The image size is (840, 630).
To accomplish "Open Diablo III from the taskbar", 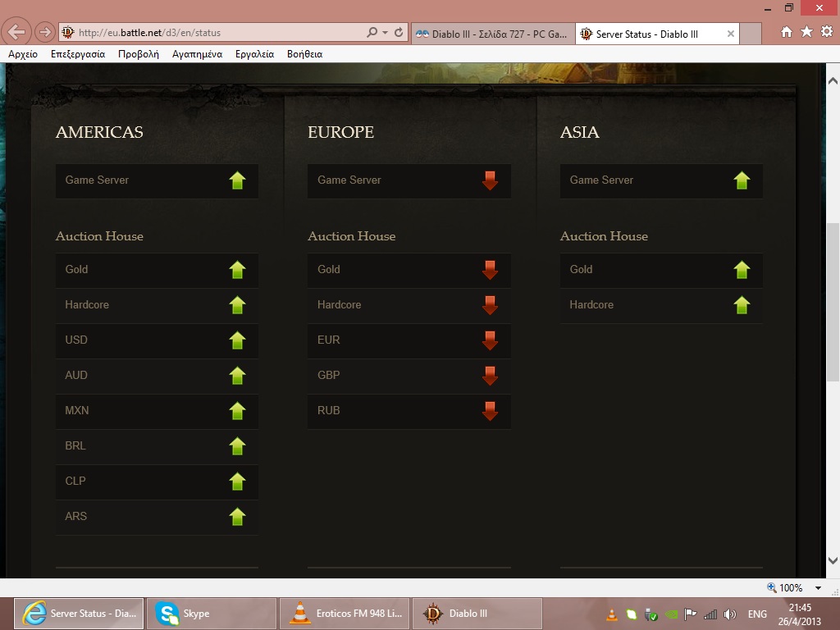I will (477, 614).
